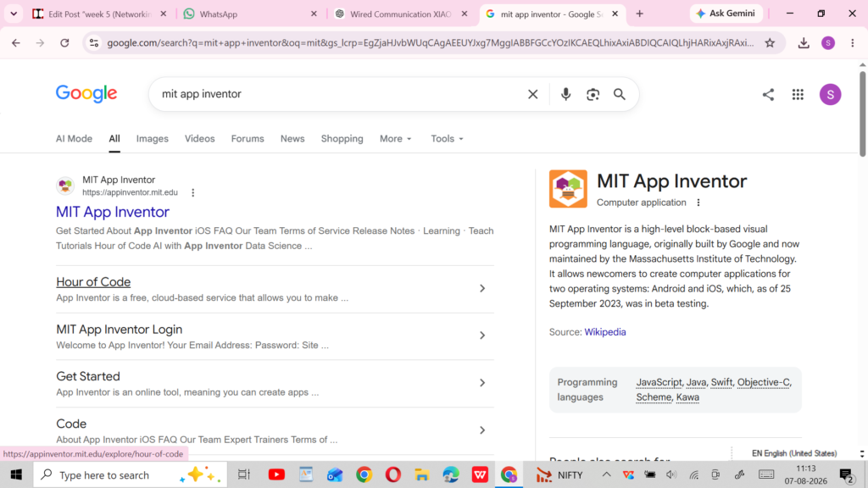
Task: Select the Images search tab
Action: click(x=153, y=139)
